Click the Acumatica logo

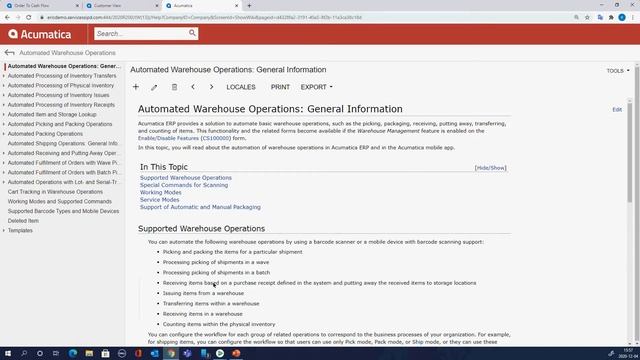coord(40,34)
